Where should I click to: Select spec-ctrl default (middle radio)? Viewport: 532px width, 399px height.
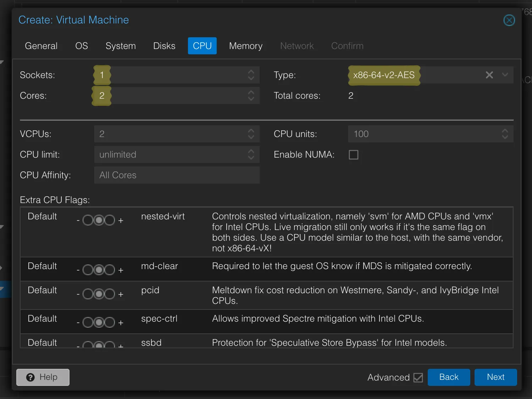pyautogui.click(x=99, y=323)
